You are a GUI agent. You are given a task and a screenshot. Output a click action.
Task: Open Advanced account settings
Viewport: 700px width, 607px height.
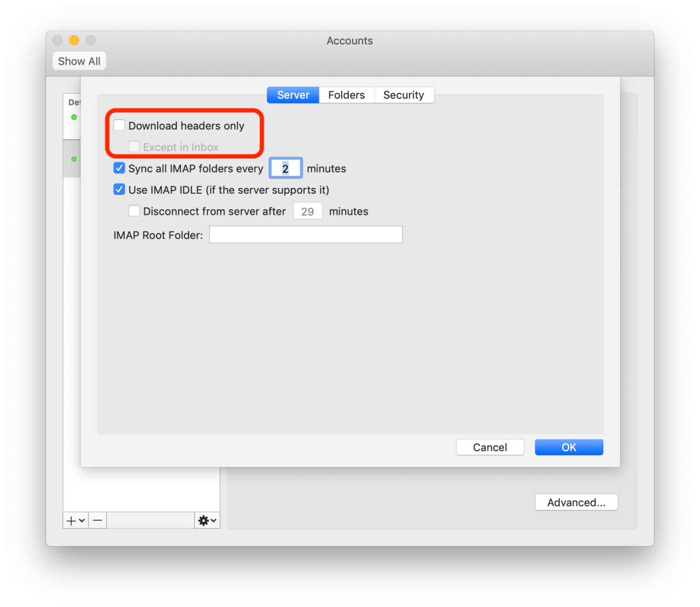coord(576,503)
